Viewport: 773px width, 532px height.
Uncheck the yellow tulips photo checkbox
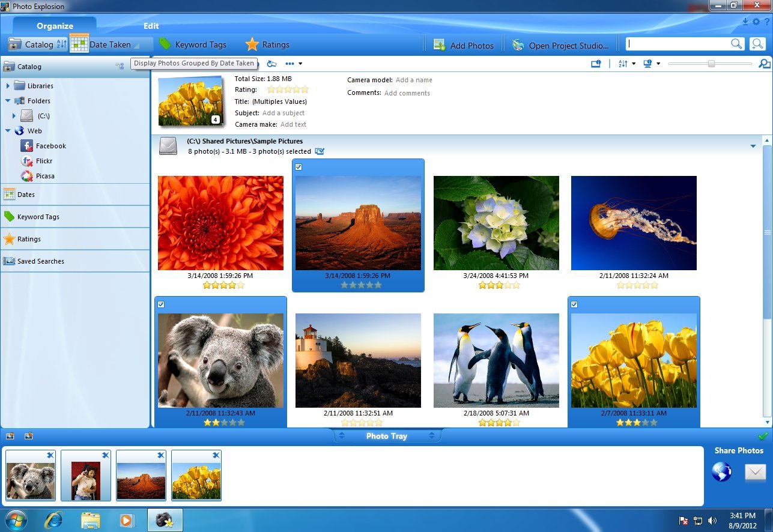coord(574,304)
